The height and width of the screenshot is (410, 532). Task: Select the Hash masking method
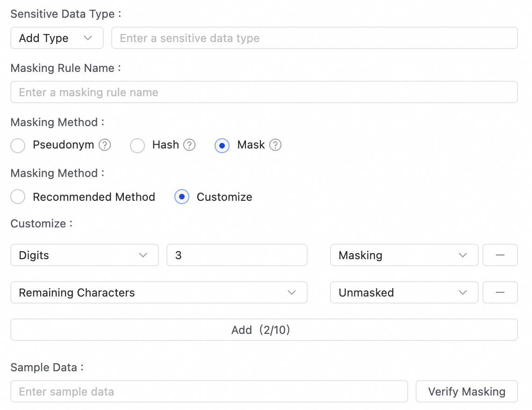pyautogui.click(x=137, y=146)
